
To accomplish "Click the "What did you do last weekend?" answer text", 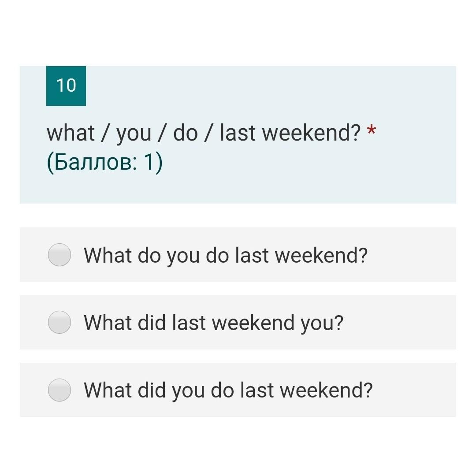I will pyautogui.click(x=228, y=390).
